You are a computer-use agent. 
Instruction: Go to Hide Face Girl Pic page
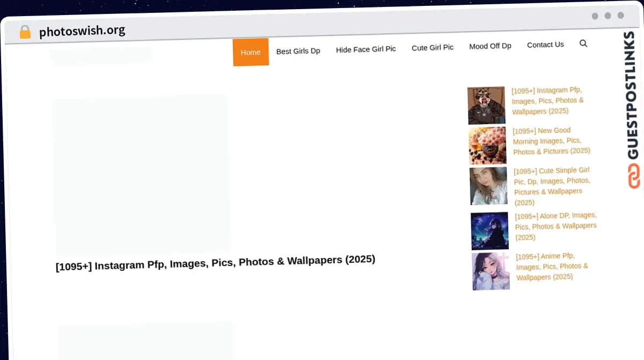click(x=365, y=49)
